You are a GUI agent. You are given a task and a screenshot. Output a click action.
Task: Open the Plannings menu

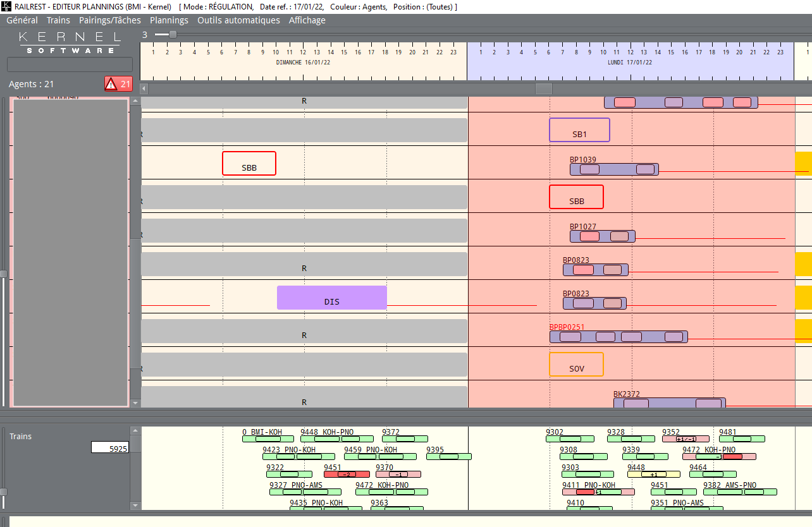pos(169,20)
